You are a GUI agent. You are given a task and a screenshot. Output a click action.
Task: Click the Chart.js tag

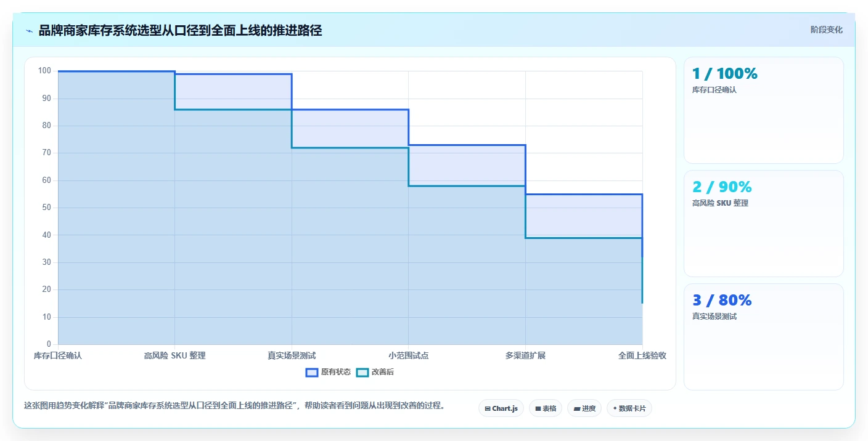501,408
